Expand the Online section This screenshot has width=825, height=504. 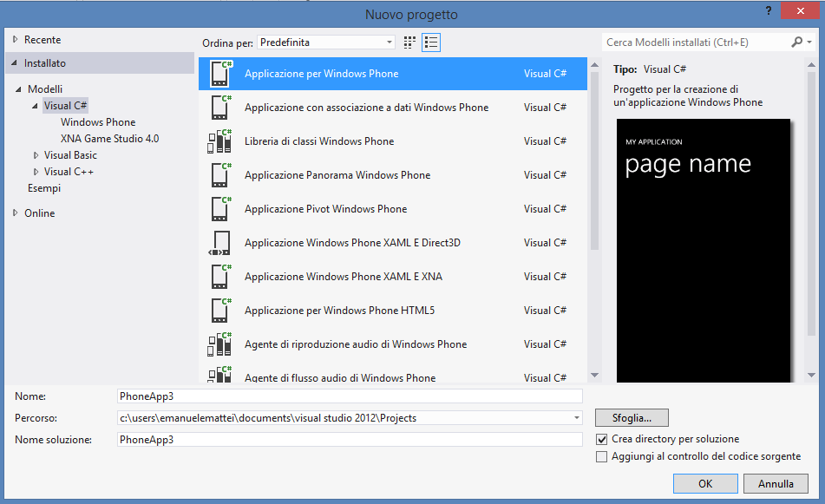click(16, 213)
